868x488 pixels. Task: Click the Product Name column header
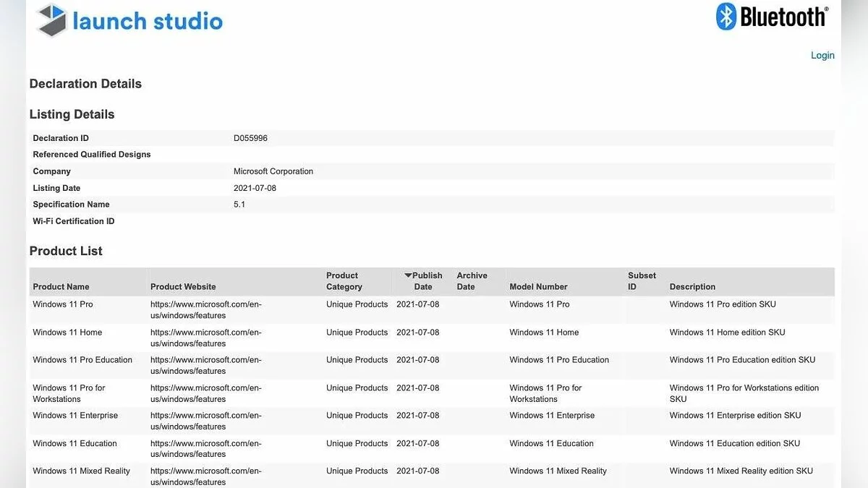tap(61, 287)
